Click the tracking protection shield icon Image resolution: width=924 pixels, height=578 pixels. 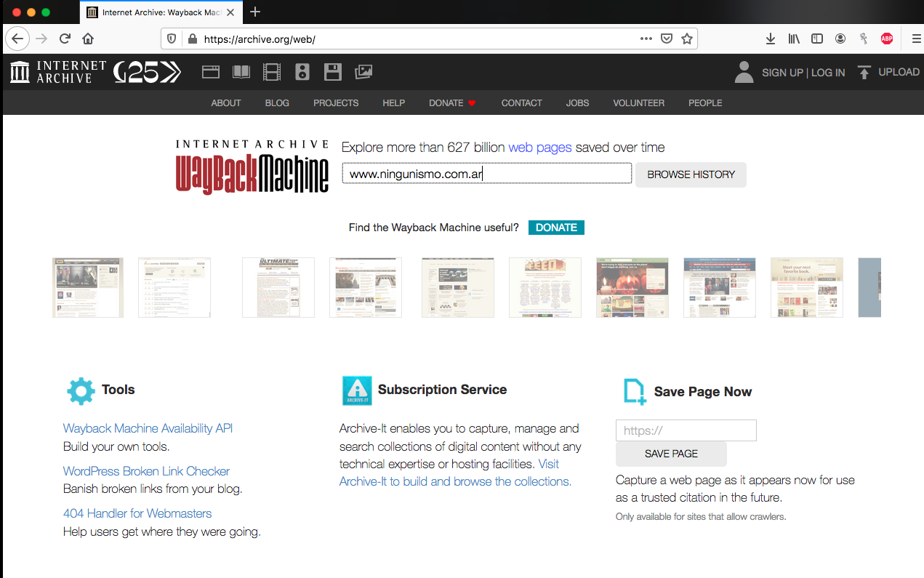point(172,39)
